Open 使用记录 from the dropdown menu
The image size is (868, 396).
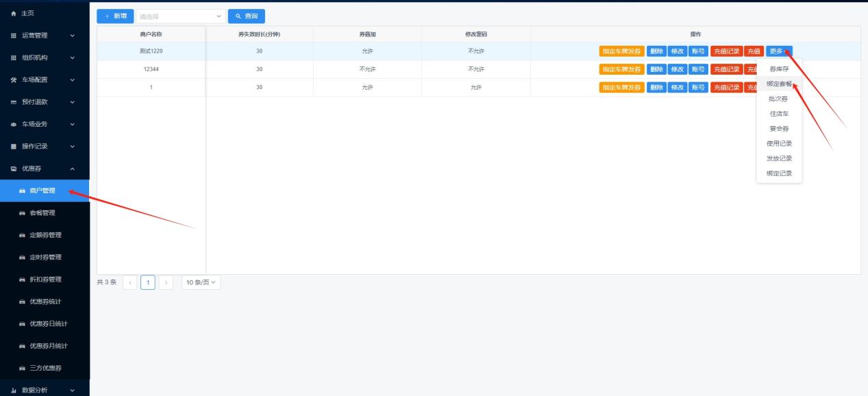click(x=779, y=143)
